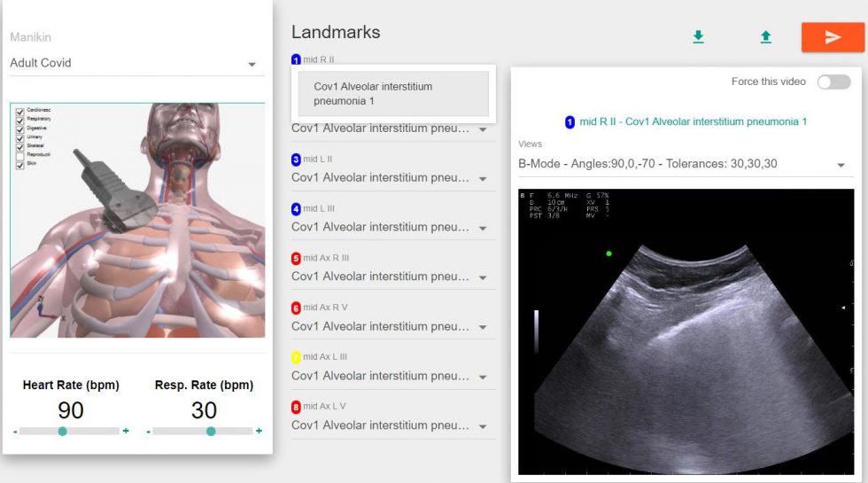The width and height of the screenshot is (868, 483).
Task: Expand the mid L III pathology dropdown
Action: click(392, 228)
